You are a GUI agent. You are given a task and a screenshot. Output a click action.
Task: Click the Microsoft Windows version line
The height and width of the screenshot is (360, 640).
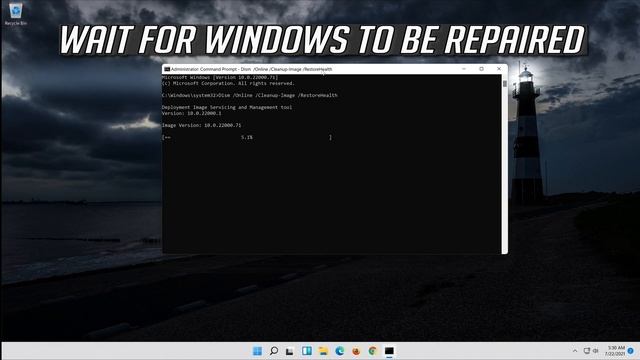[x=220, y=77]
